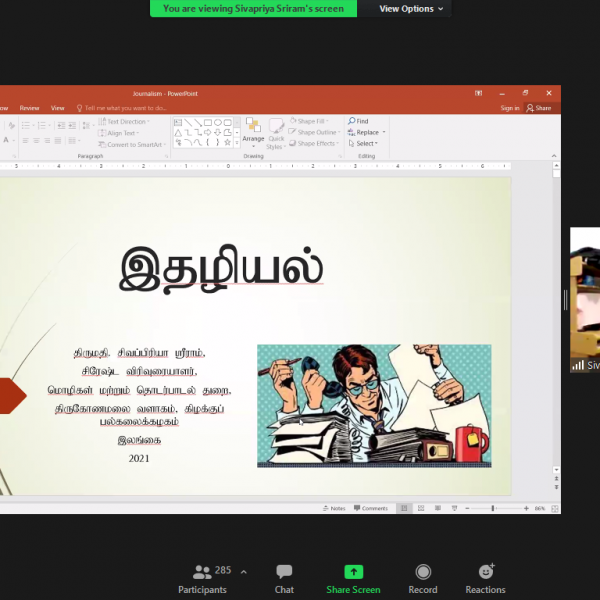Expand the shapes gallery More arrow

(x=237, y=142)
